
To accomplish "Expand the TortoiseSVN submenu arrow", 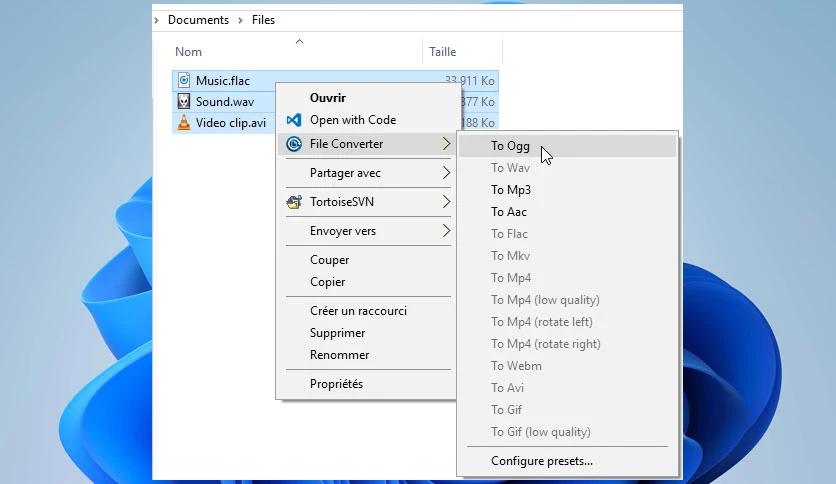I will coord(446,202).
